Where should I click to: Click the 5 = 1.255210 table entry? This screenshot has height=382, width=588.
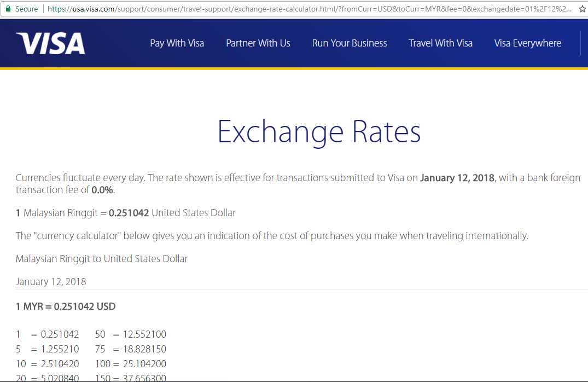[x=47, y=349]
